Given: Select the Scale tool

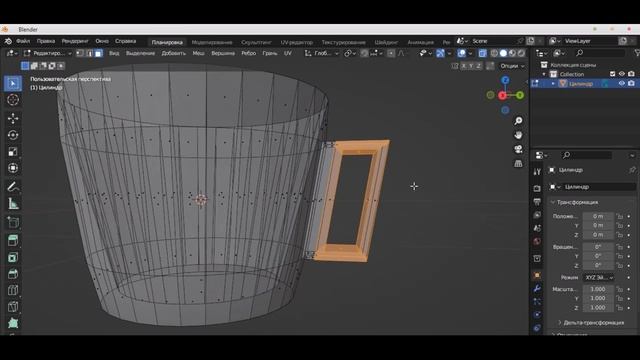Looking at the screenshot, I should (x=13, y=151).
